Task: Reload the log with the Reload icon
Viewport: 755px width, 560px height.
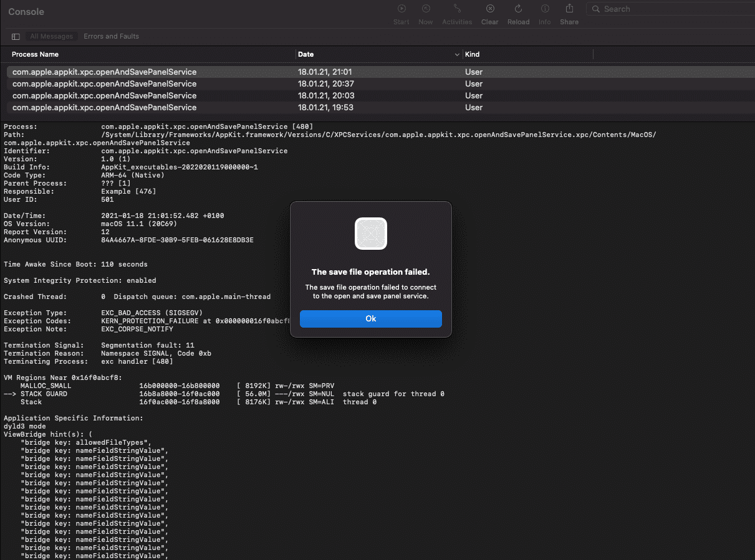Action: [x=518, y=9]
